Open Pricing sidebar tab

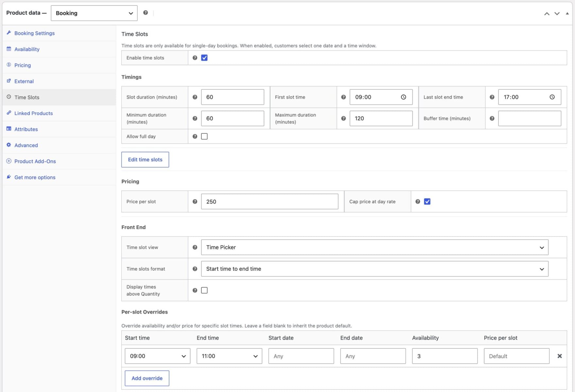(59, 65)
